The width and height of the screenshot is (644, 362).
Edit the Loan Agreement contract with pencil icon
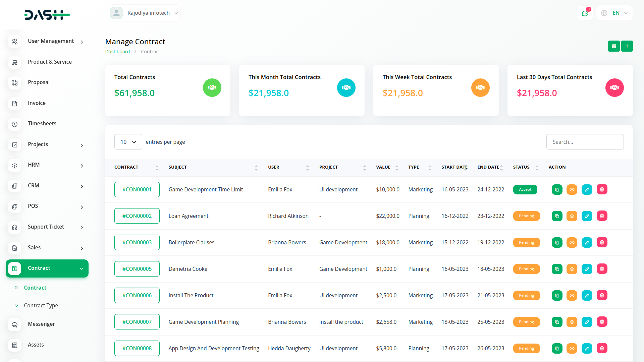coord(587,216)
